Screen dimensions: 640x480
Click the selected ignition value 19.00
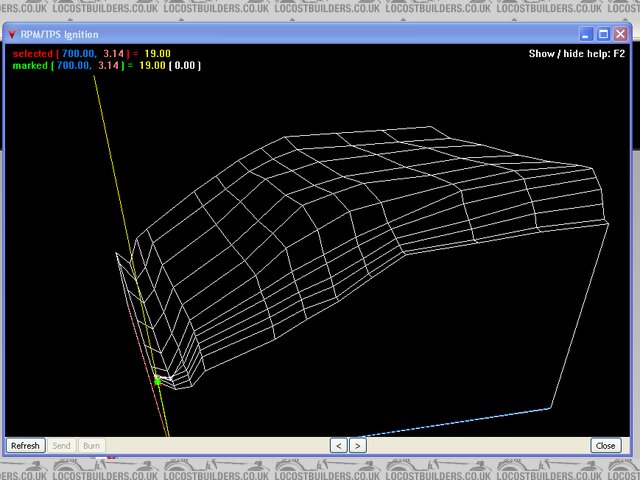coord(157,53)
